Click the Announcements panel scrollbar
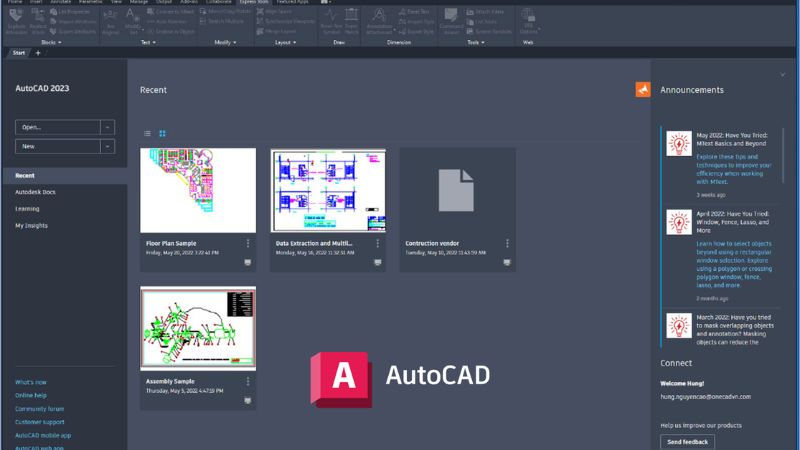This screenshot has height=450, width=800. point(783,156)
